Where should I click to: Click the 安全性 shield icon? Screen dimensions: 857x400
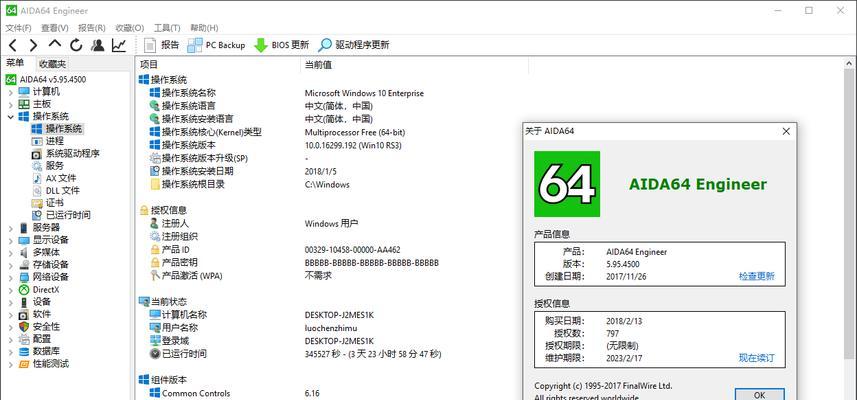(x=24, y=327)
